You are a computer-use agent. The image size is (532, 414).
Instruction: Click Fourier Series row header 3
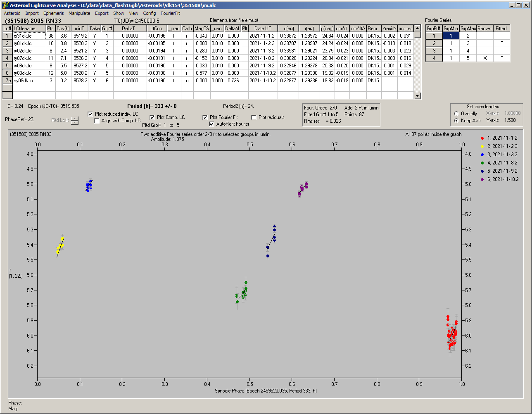point(434,51)
